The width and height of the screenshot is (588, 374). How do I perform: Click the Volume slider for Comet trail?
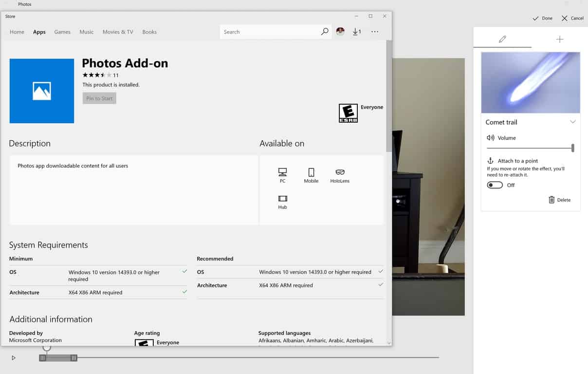coord(531,148)
